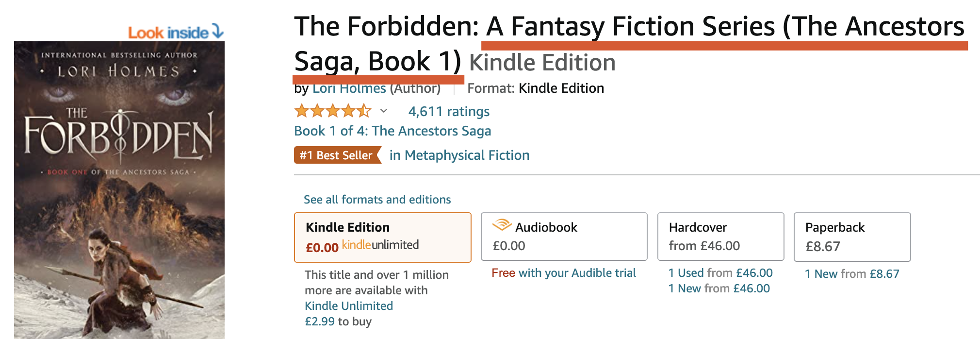Click the #1 Best Seller badge

point(338,155)
